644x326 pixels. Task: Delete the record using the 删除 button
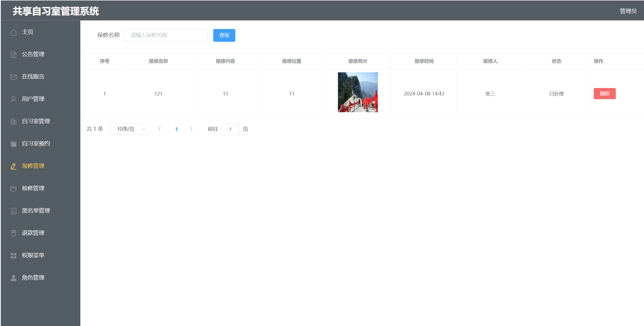[x=605, y=93]
